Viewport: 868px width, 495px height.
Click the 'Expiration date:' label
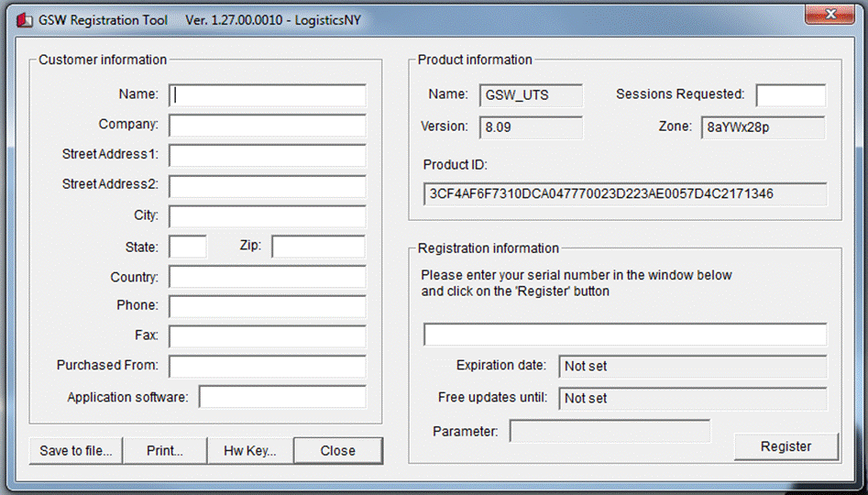[x=501, y=366]
